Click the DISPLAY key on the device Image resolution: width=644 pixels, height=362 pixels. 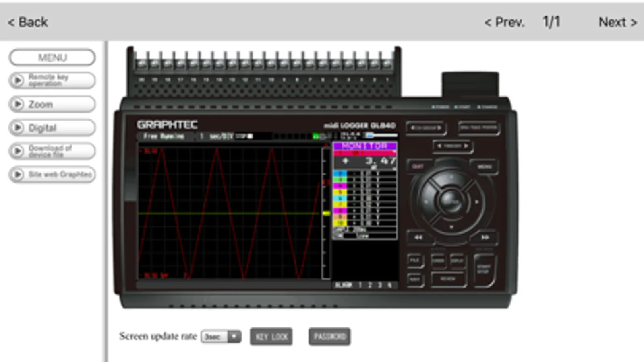pyautogui.click(x=458, y=261)
